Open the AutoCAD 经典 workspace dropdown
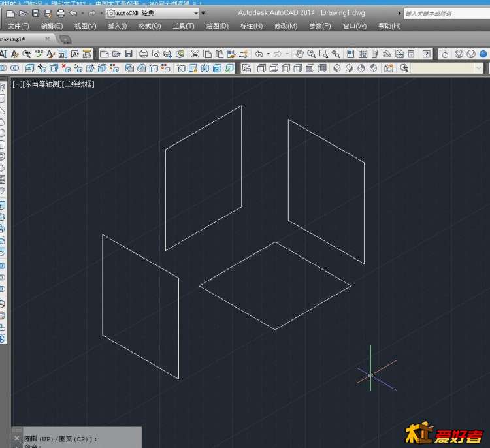Viewport: 490px width, 448px height. 152,13
